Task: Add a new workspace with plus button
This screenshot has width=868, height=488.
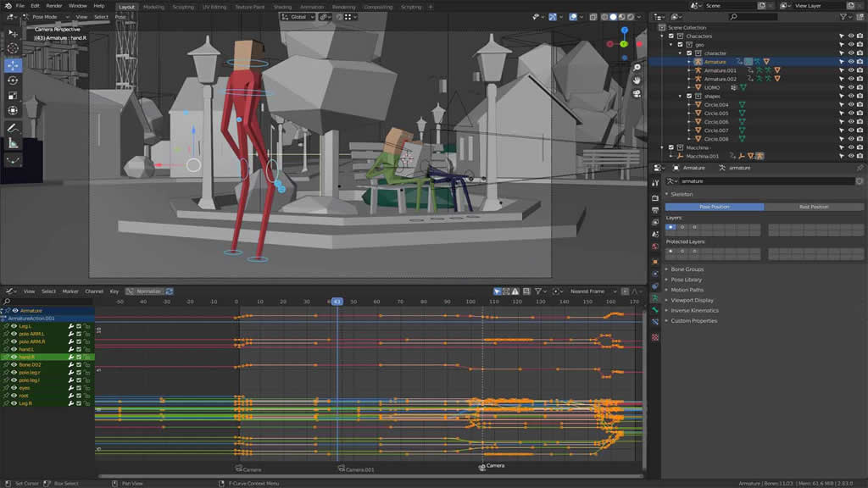Action: [430, 7]
